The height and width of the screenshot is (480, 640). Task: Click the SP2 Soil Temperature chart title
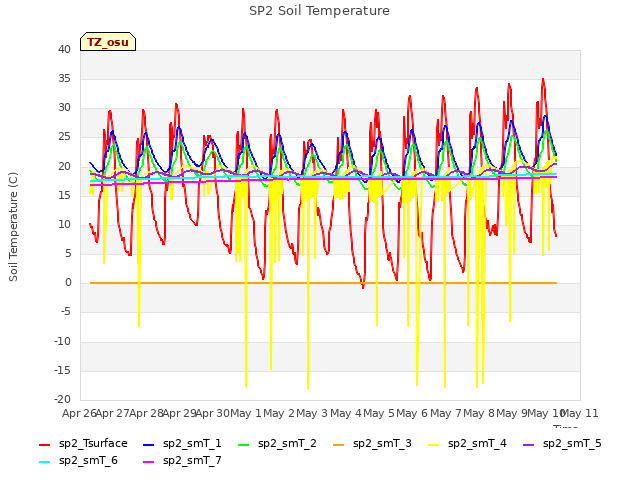(320, 11)
